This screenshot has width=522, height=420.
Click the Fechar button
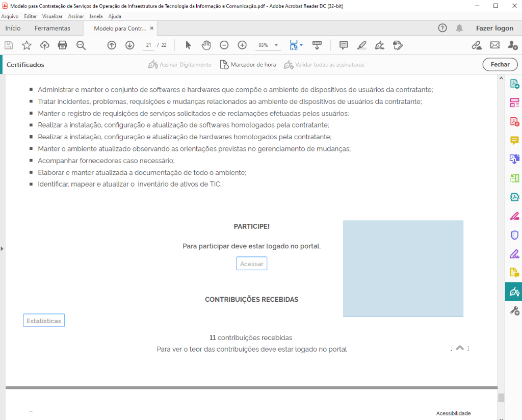click(500, 65)
